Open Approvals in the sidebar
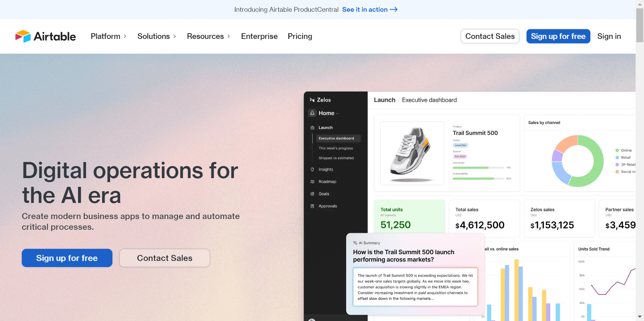 point(328,206)
